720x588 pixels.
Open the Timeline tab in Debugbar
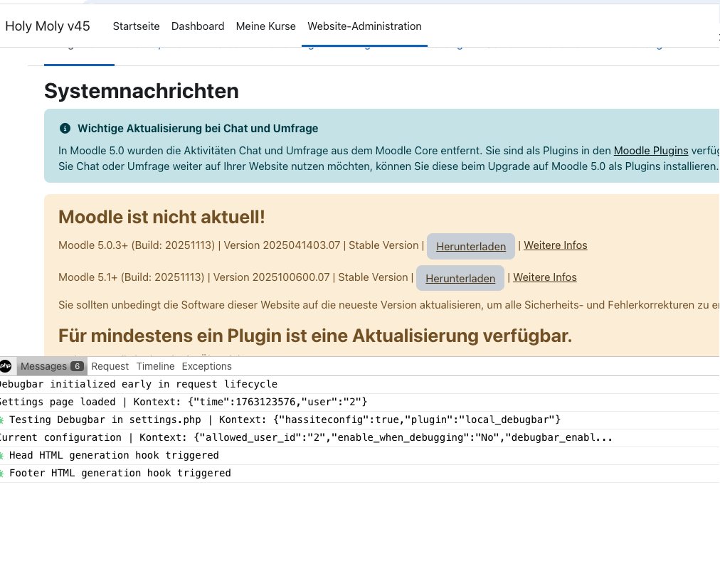[x=155, y=366]
